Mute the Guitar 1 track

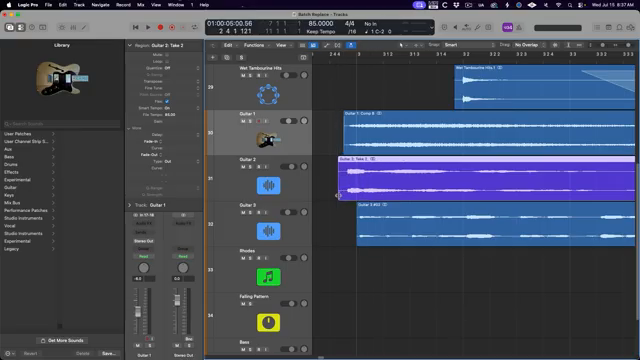point(243,121)
